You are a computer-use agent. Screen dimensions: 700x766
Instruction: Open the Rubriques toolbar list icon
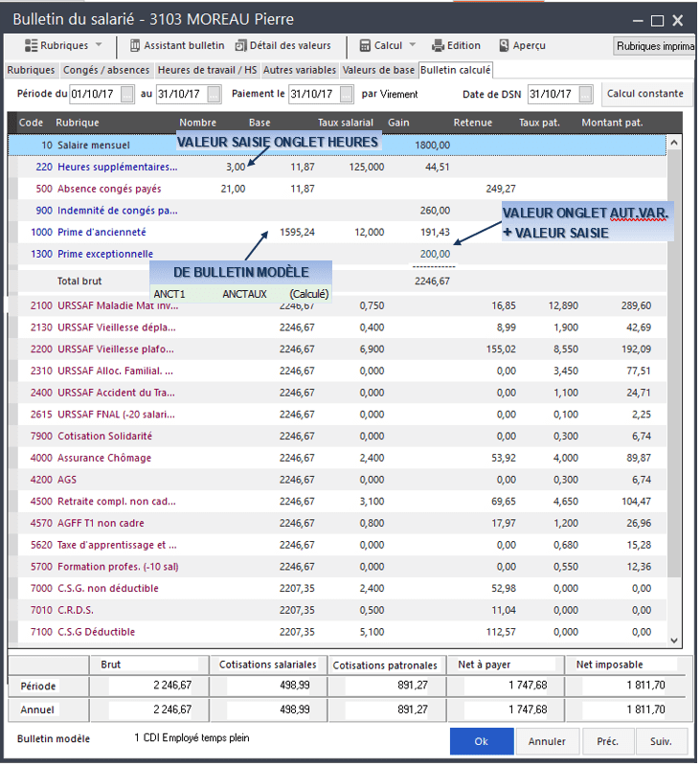pyautogui.click(x=31, y=45)
